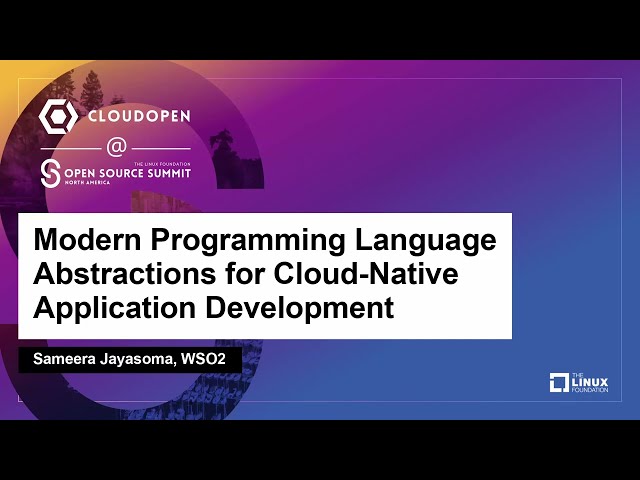The width and height of the screenshot is (640, 480).
Task: Click the Linux Foundation square logo icon
Action: (x=559, y=382)
